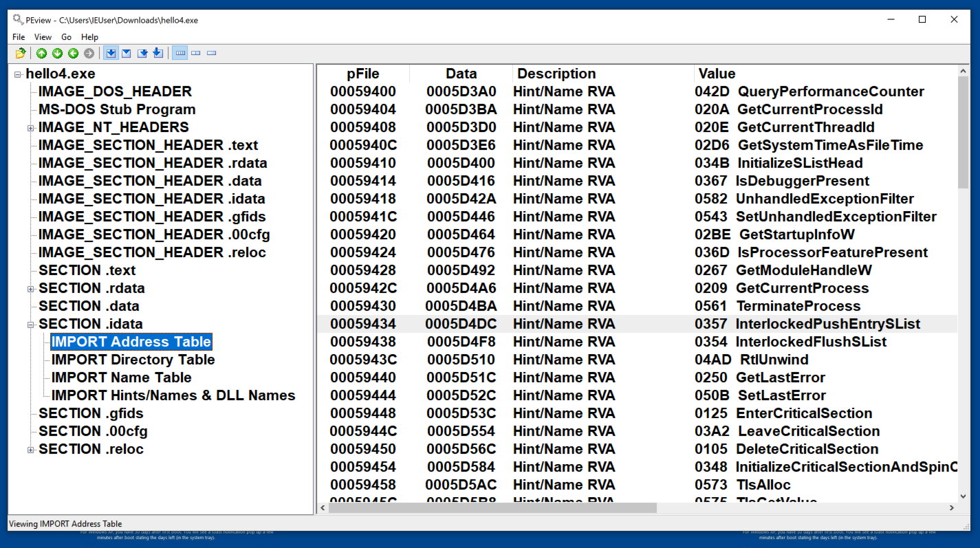Click the vertical scrollbar down arrow
Screen dimensions: 980x548
pyautogui.click(x=963, y=496)
